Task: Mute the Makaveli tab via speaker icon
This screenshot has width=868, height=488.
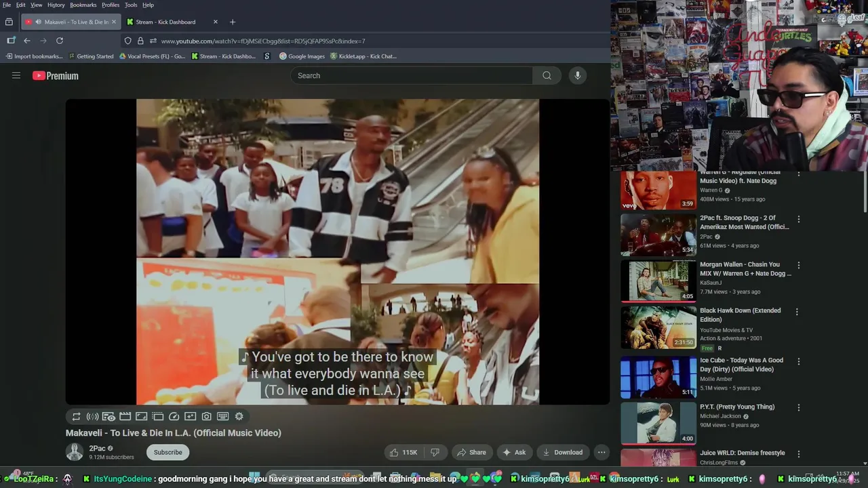Action: [37, 22]
